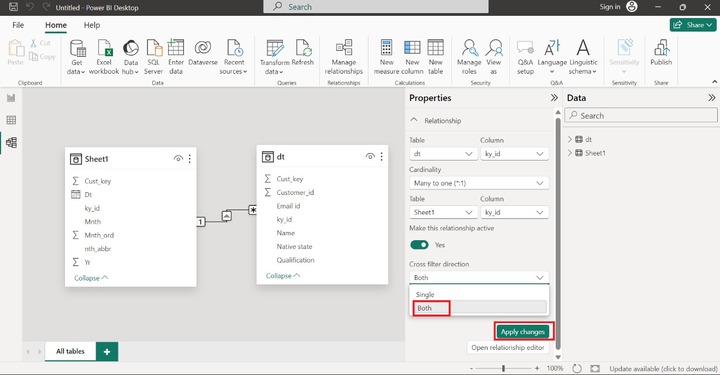720x375 pixels.
Task: Click the zoom slider handle
Action: point(504,368)
